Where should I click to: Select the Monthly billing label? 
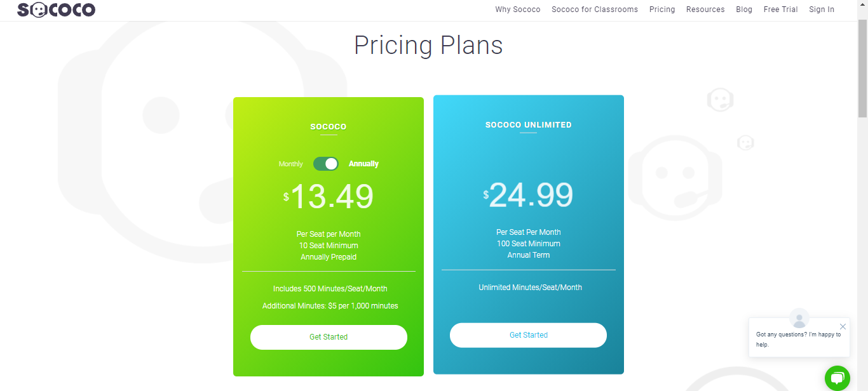tap(291, 164)
